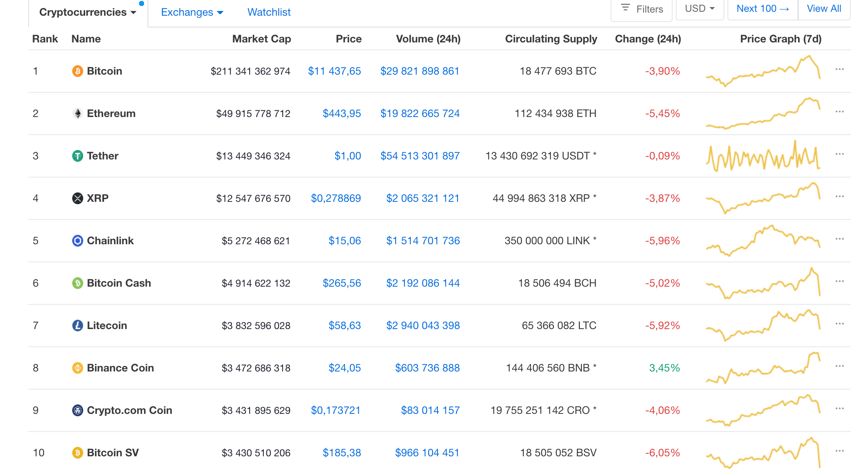Click the green Bitcoin Cash icon
Screen dimensions: 868x472
pyautogui.click(x=77, y=283)
